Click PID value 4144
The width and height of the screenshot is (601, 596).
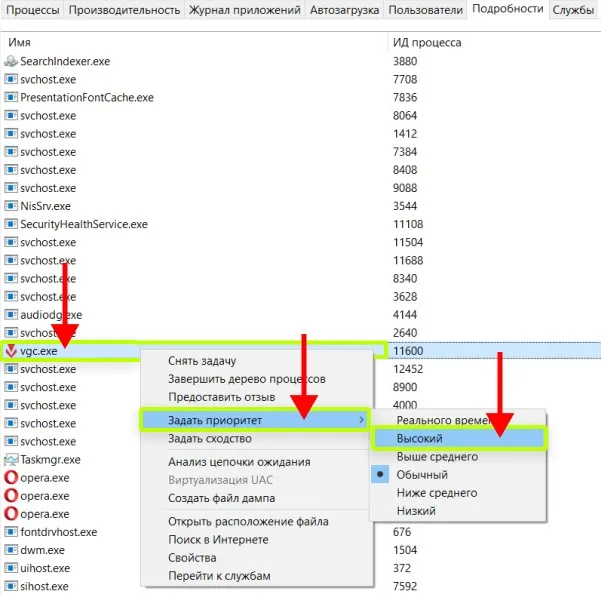(405, 315)
